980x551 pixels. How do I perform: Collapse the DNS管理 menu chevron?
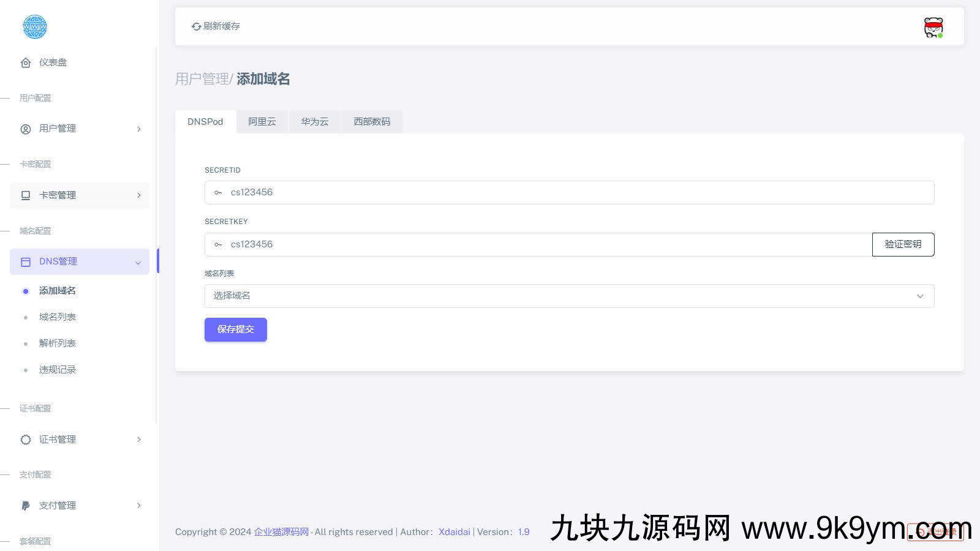138,263
